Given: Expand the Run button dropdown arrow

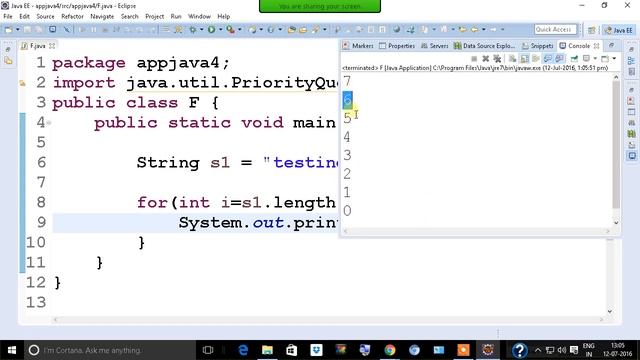Looking at the screenshot, I should 220,29.
